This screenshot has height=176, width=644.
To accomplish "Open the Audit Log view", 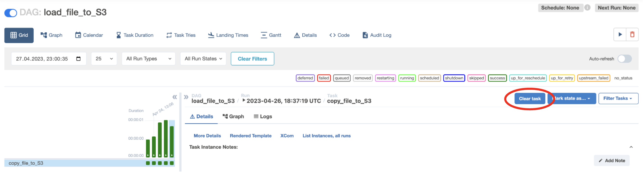I will pos(377,35).
